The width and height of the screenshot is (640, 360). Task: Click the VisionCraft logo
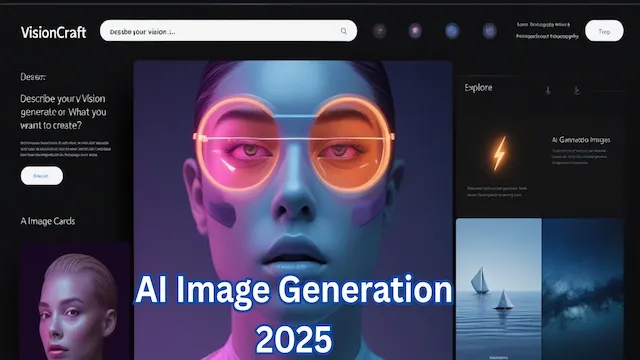(x=53, y=32)
